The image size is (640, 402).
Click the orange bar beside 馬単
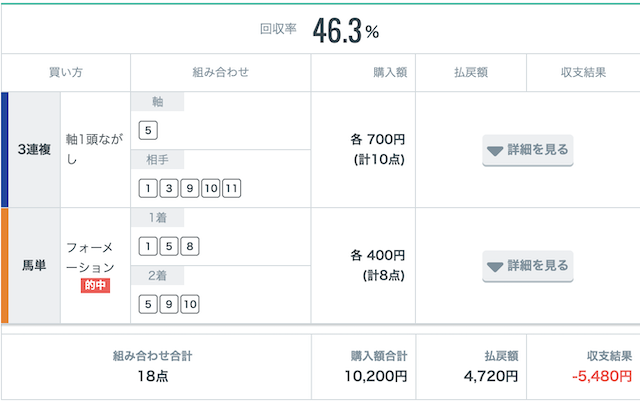[x=4, y=266]
